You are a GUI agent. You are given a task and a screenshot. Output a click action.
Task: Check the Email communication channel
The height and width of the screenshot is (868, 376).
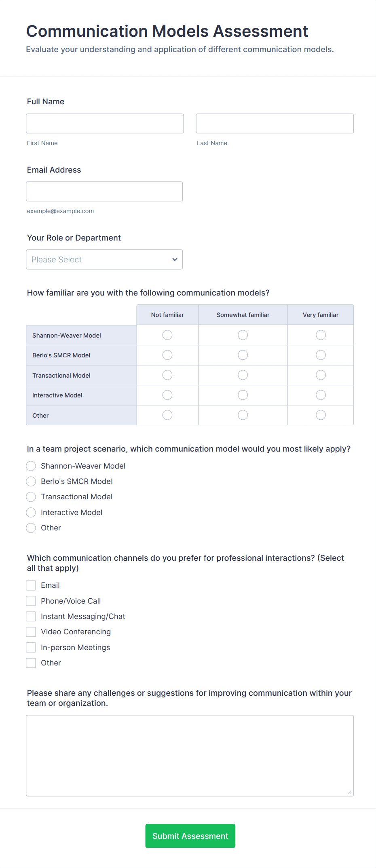(31, 585)
